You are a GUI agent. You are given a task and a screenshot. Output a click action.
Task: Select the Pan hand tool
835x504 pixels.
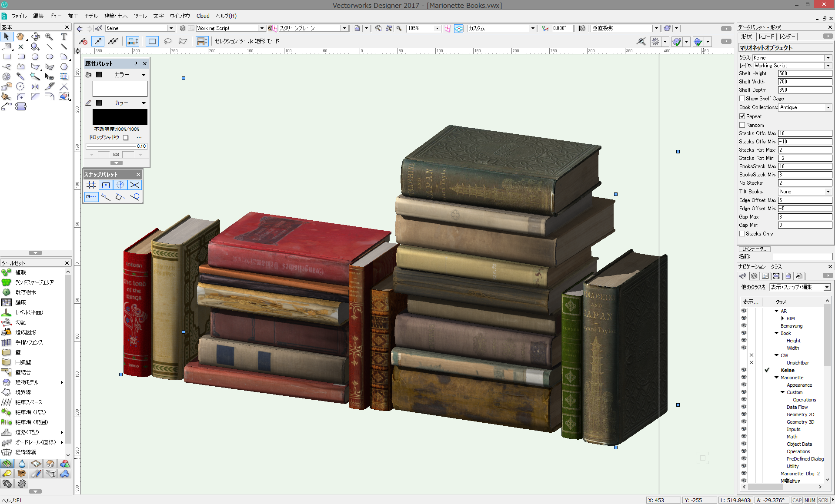(x=20, y=37)
